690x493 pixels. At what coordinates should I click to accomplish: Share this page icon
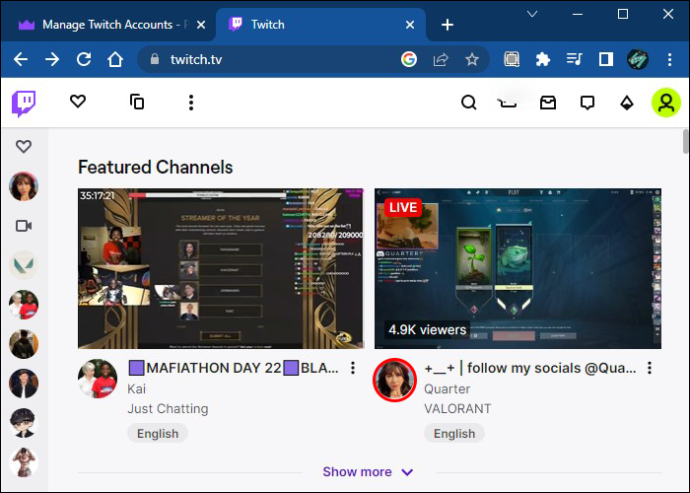click(x=440, y=59)
